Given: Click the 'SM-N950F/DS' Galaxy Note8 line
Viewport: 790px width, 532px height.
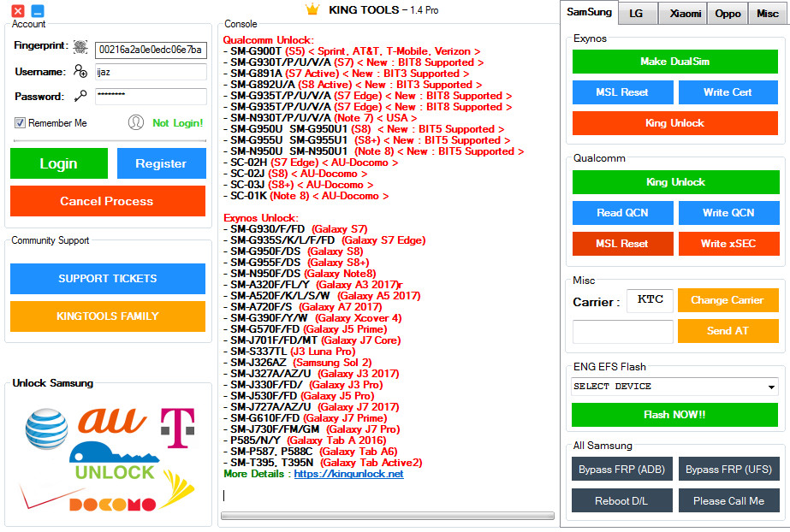Looking at the screenshot, I should [x=300, y=274].
